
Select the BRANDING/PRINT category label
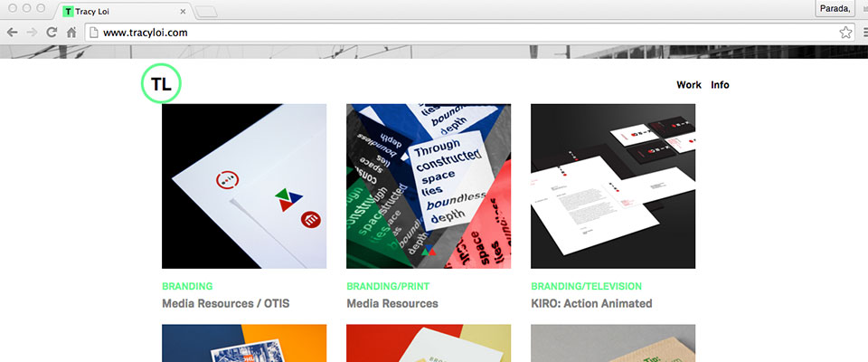388,287
